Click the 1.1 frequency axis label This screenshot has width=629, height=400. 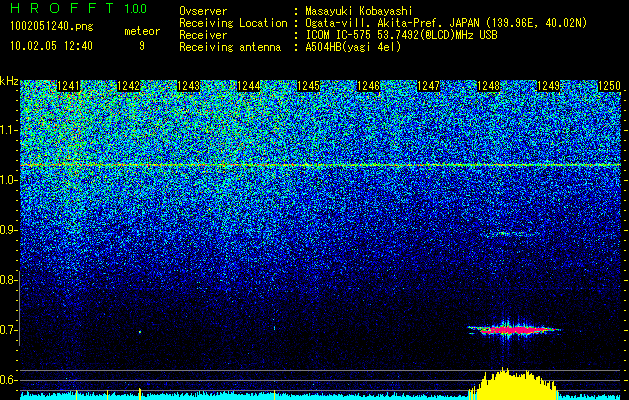click(9, 130)
